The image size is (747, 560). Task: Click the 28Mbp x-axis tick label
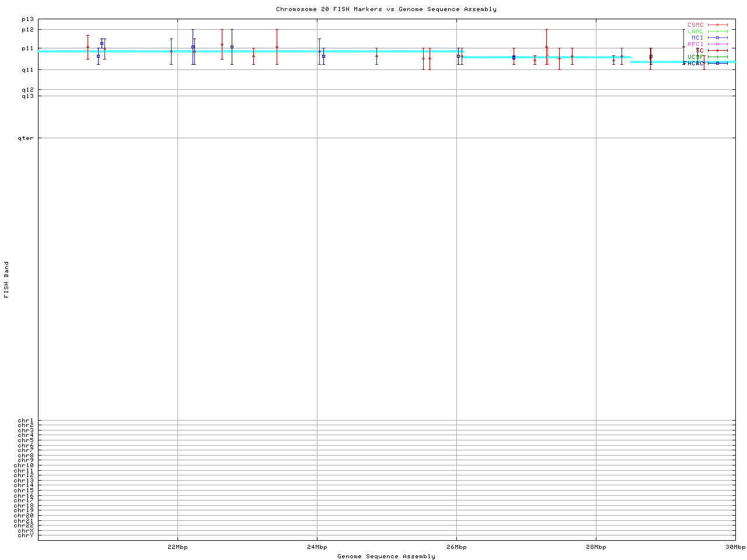596,547
